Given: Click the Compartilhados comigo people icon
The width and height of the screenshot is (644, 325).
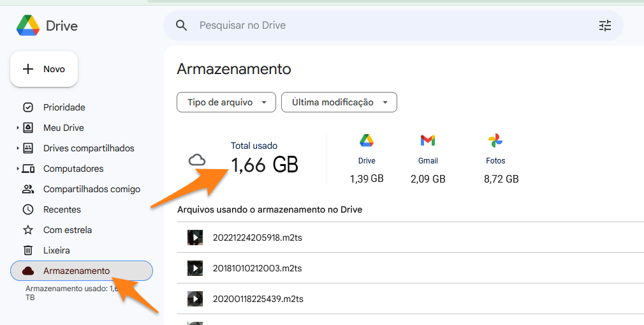Looking at the screenshot, I should 28,189.
